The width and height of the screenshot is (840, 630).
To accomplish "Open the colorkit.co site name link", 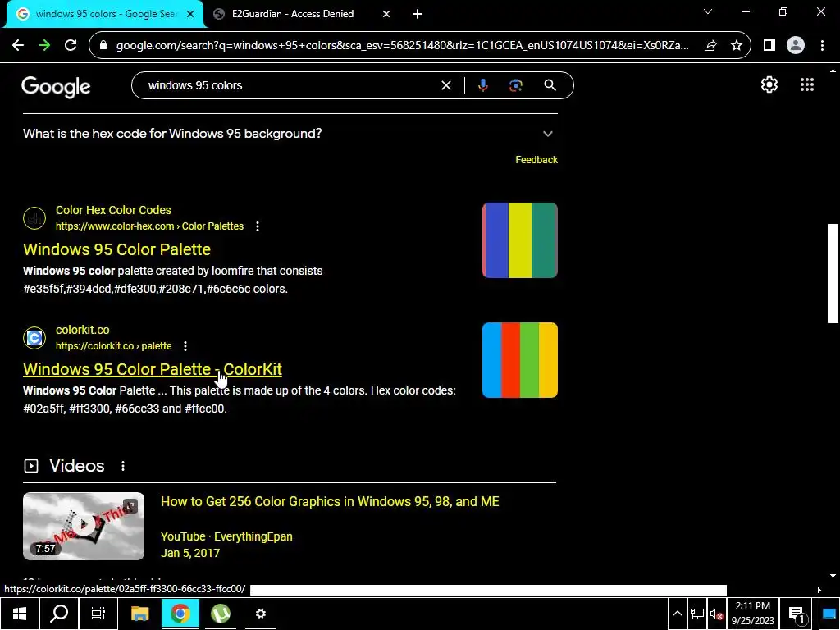I will [x=83, y=331].
